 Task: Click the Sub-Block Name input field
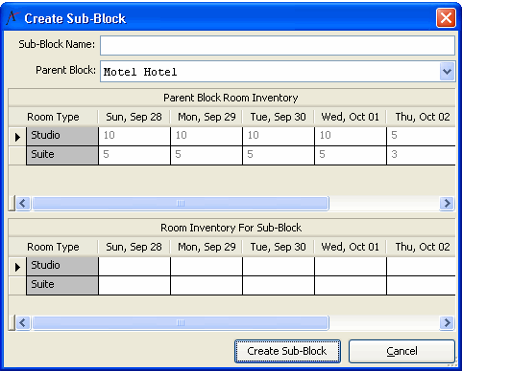tap(277, 45)
